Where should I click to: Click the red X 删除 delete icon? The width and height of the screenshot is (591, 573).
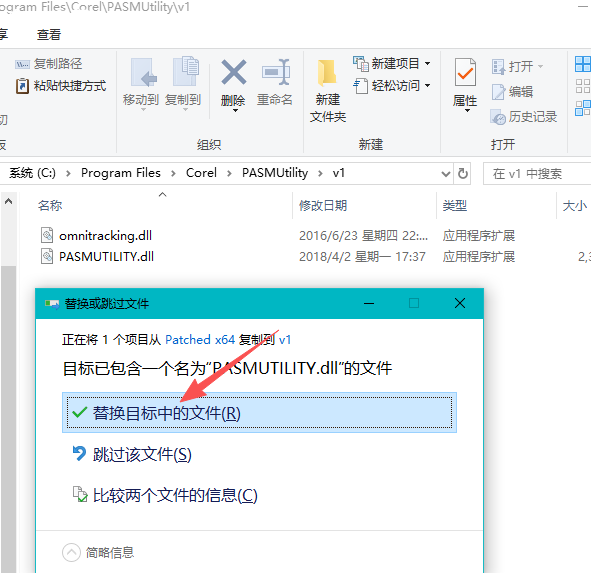[234, 72]
